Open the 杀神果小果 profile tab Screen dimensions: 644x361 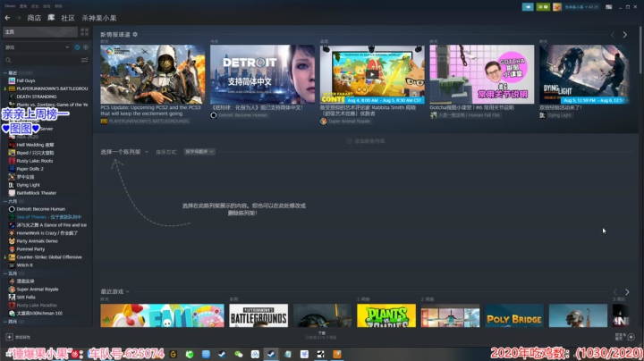pyautogui.click(x=99, y=18)
